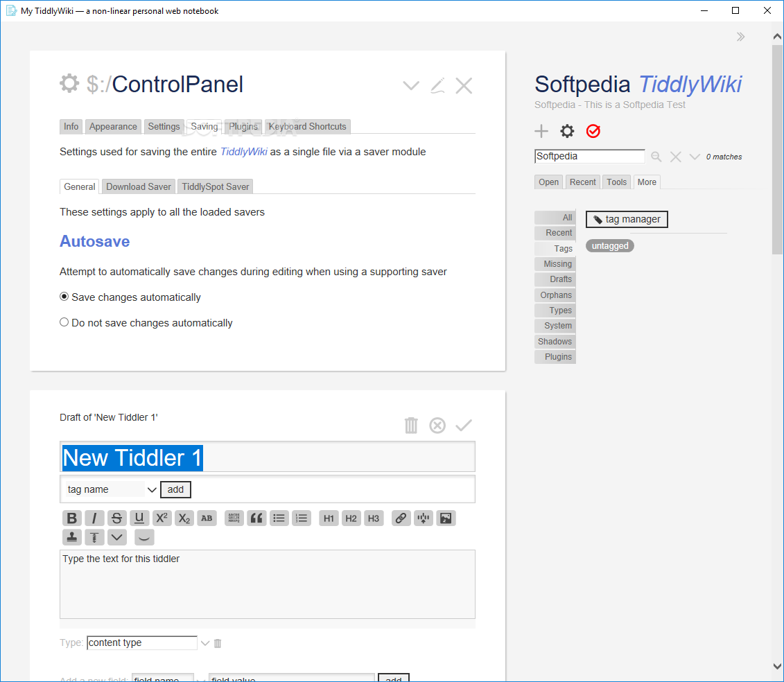This screenshot has height=682, width=784.
Task: Click the excise text toolbar icon
Action: [x=423, y=518]
